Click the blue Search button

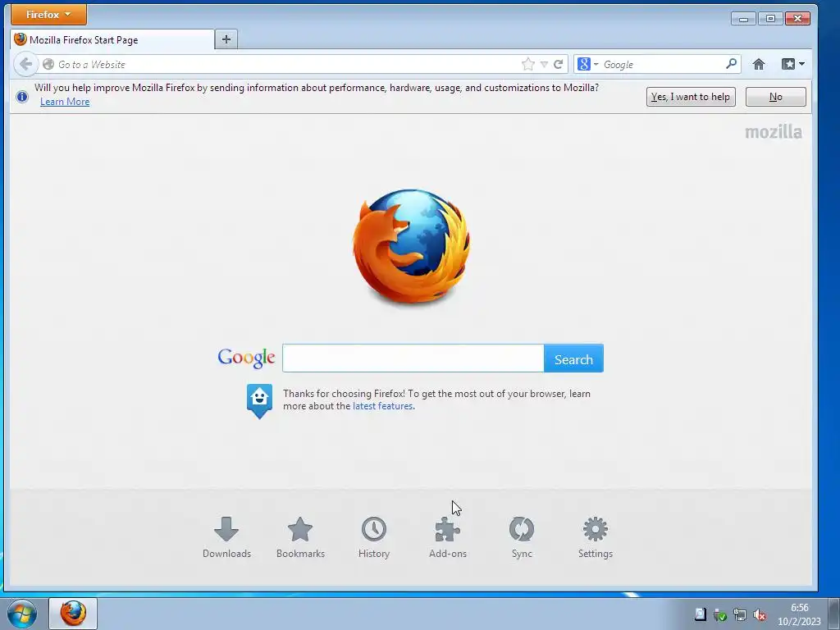573,358
